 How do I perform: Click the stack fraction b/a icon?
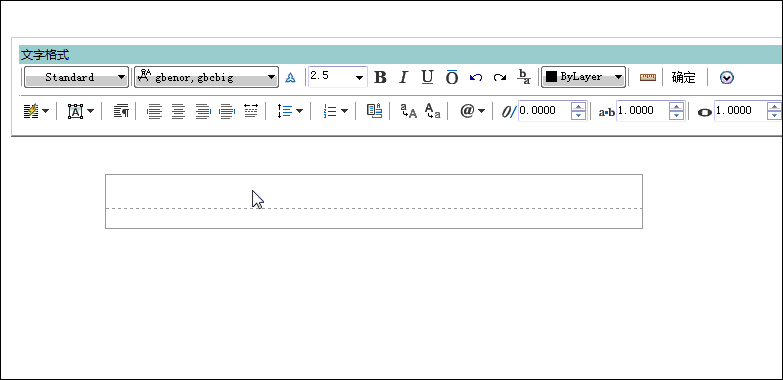click(x=523, y=77)
